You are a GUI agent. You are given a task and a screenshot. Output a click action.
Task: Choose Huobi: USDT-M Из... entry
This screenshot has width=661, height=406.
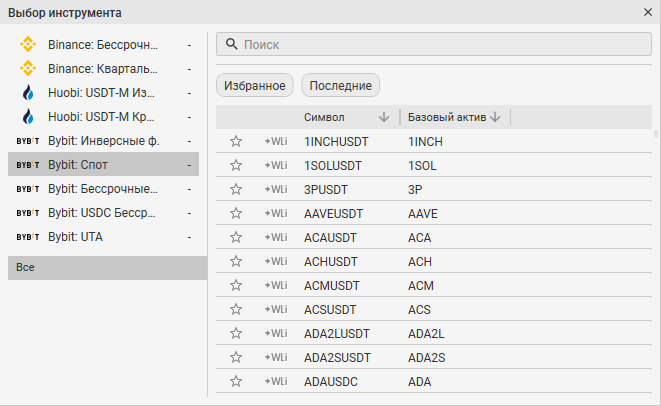point(103,92)
